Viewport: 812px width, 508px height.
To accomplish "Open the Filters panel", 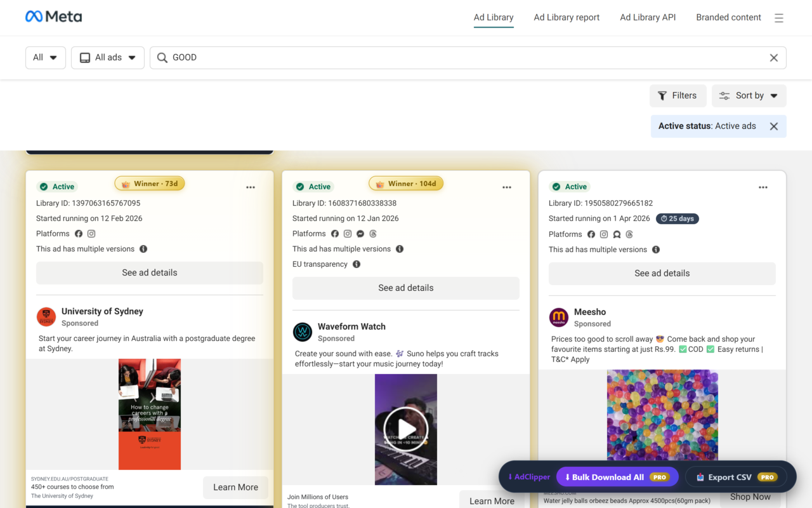I will (x=678, y=96).
